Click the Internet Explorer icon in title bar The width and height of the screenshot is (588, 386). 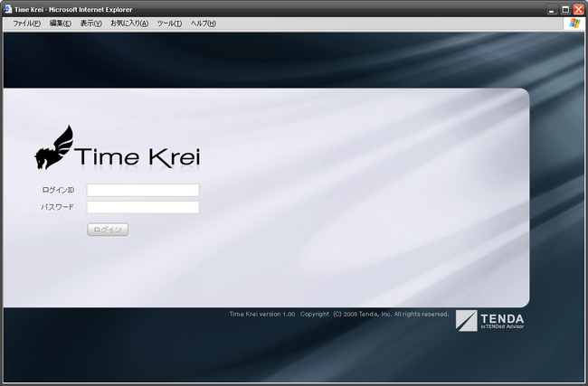coord(7,9)
